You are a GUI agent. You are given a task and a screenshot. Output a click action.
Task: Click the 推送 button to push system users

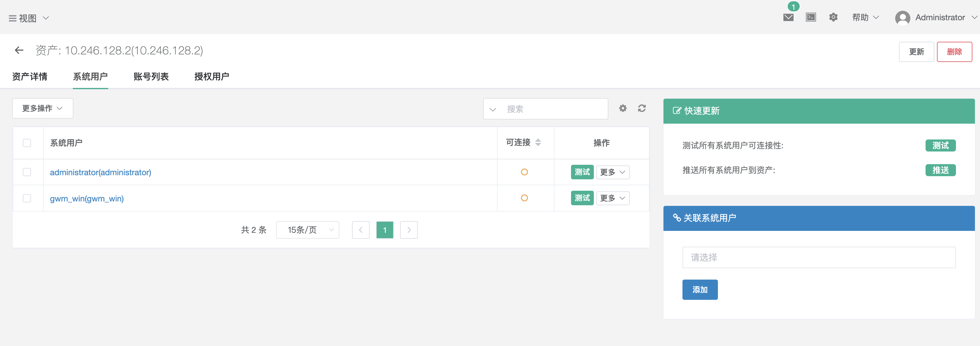pos(940,170)
